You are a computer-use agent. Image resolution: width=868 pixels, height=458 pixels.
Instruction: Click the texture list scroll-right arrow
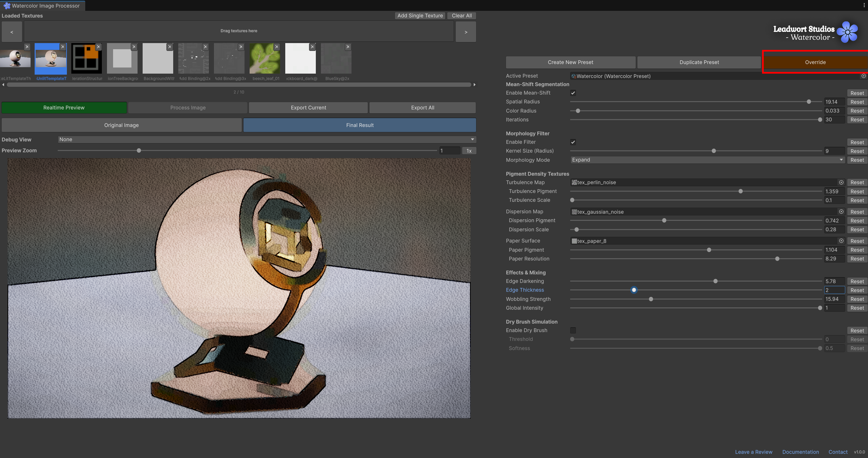click(474, 85)
